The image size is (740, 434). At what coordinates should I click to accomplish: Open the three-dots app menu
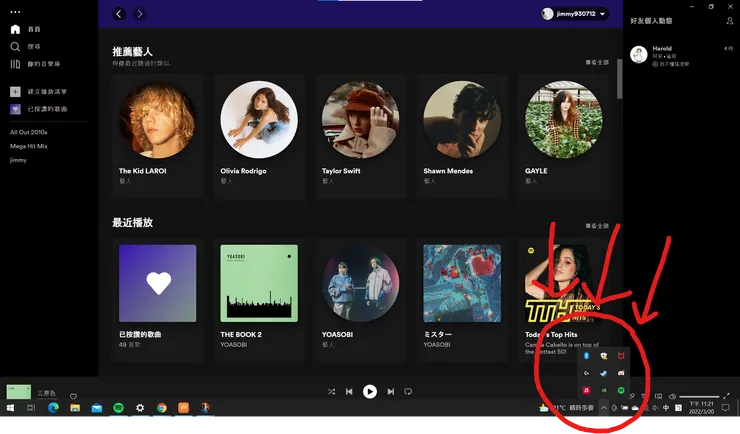15,12
